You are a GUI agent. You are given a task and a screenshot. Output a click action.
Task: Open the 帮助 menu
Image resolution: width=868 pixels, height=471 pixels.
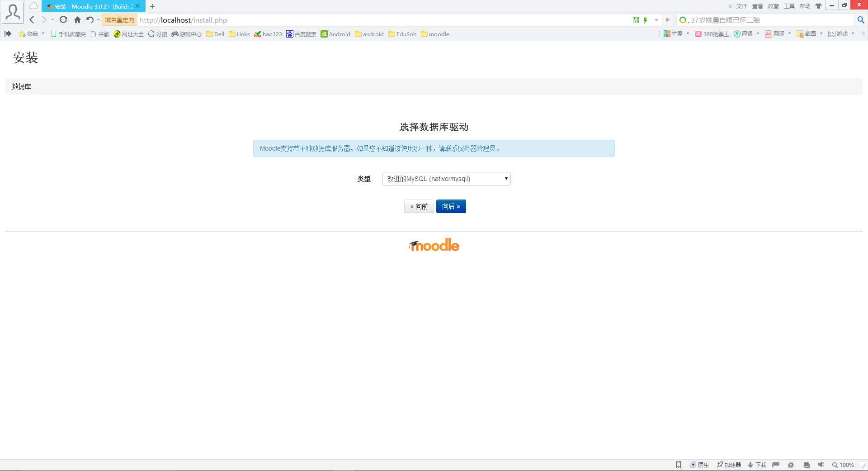[805, 6]
